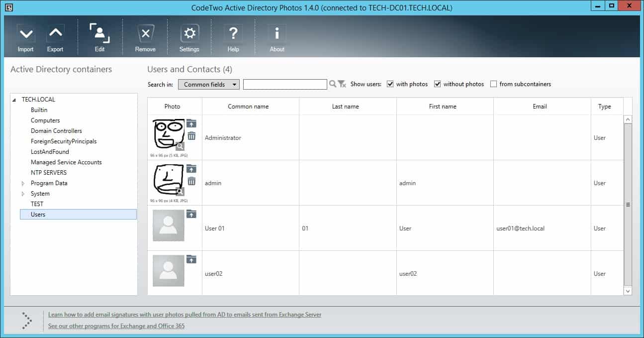Image resolution: width=644 pixels, height=338 pixels.
Task: Open the Settings gear icon
Action: pyautogui.click(x=189, y=35)
